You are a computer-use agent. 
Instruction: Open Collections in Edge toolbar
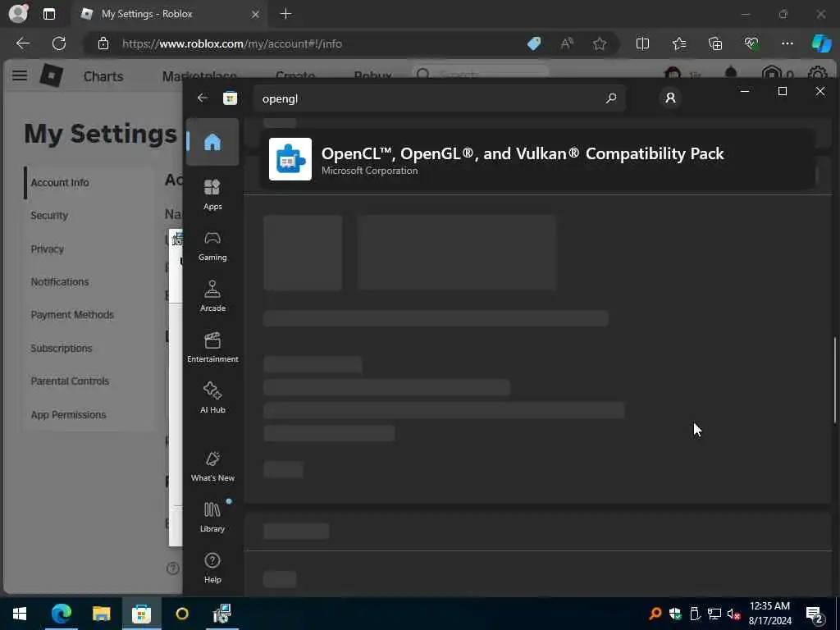715,43
